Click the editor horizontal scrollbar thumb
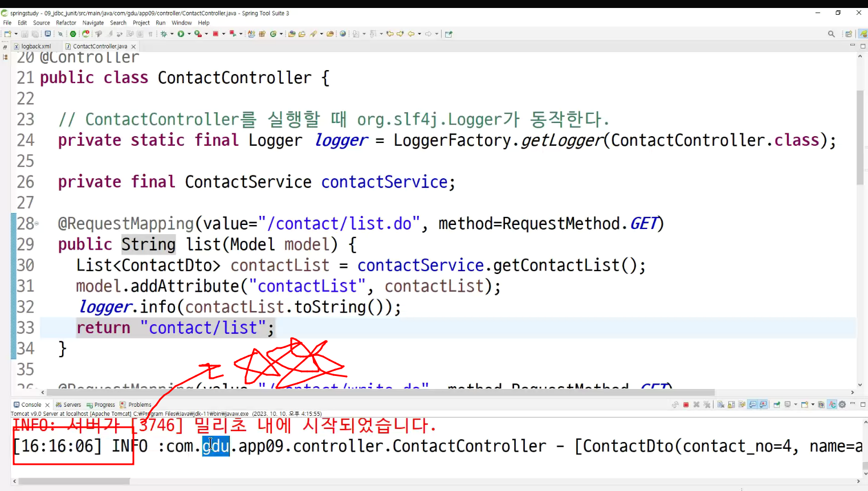This screenshot has height=491, width=868. [x=381, y=392]
